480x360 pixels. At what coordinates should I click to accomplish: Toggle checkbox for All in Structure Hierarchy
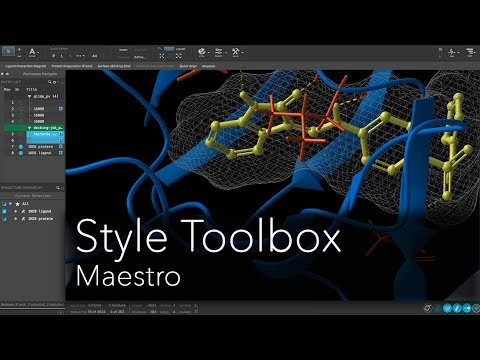coord(4,204)
